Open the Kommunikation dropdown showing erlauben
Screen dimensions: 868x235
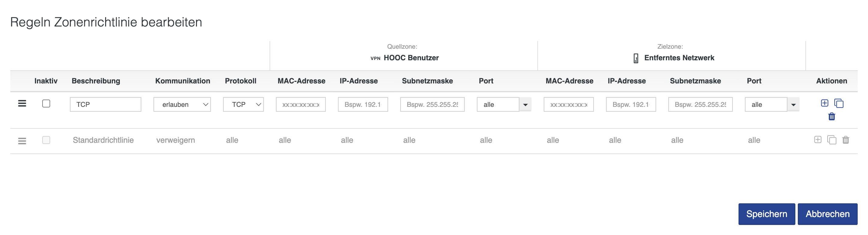point(182,105)
